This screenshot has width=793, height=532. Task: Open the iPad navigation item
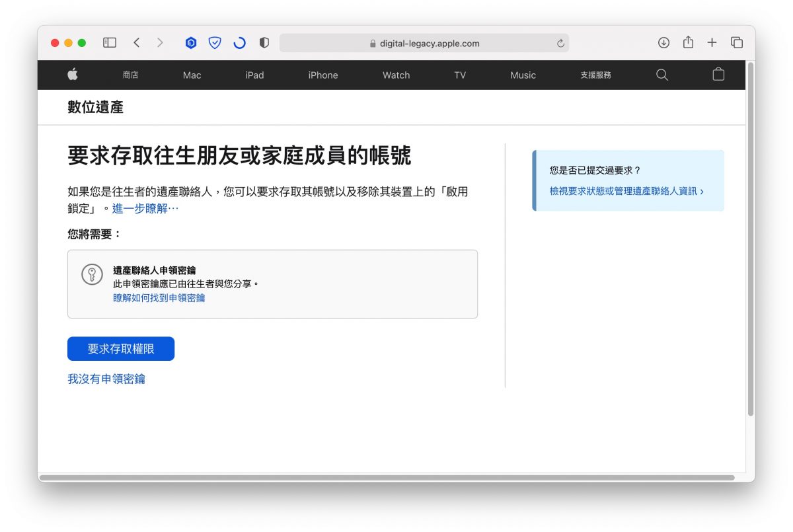coord(254,75)
